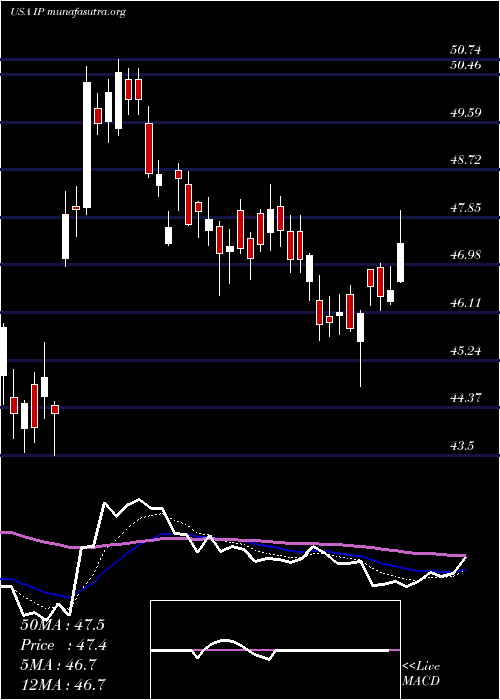
Task: Click the 50.74 price level label
Action: [465, 50]
